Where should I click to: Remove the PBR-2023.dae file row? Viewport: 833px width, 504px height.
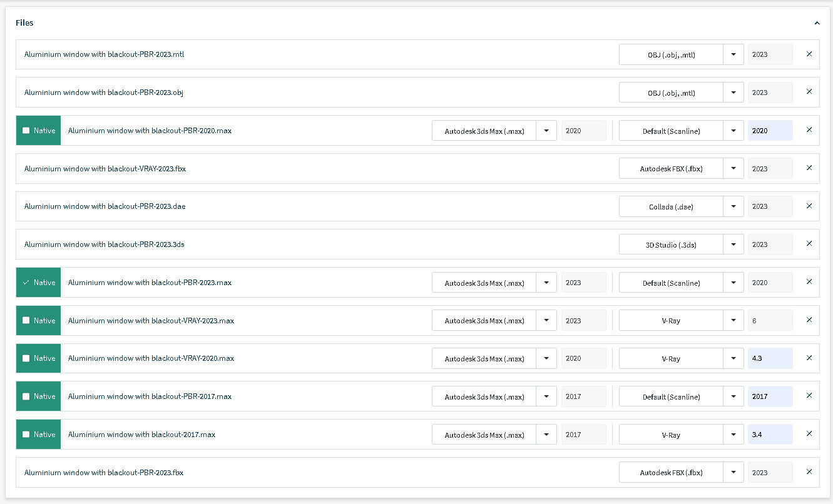point(809,206)
